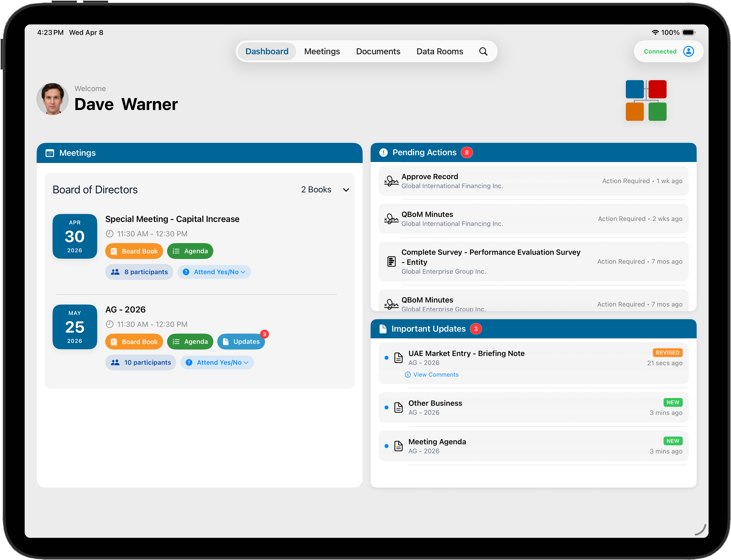Click the Important Updates panel title

coord(428,329)
